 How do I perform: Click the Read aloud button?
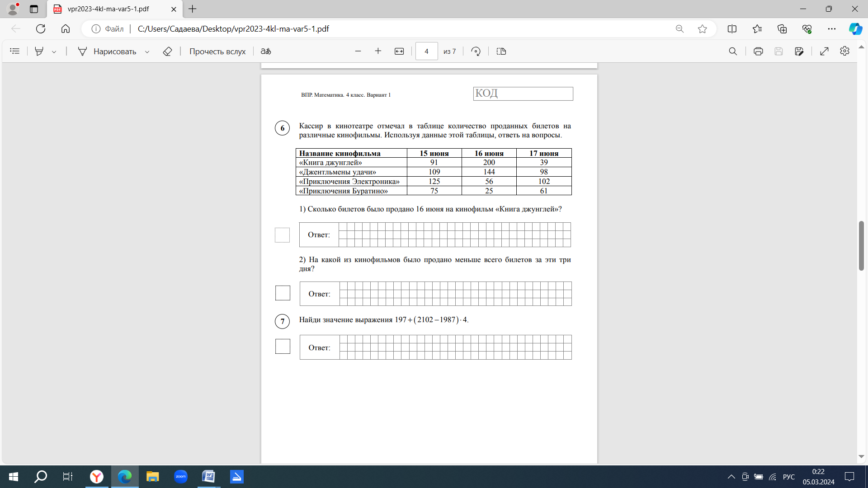click(x=217, y=52)
